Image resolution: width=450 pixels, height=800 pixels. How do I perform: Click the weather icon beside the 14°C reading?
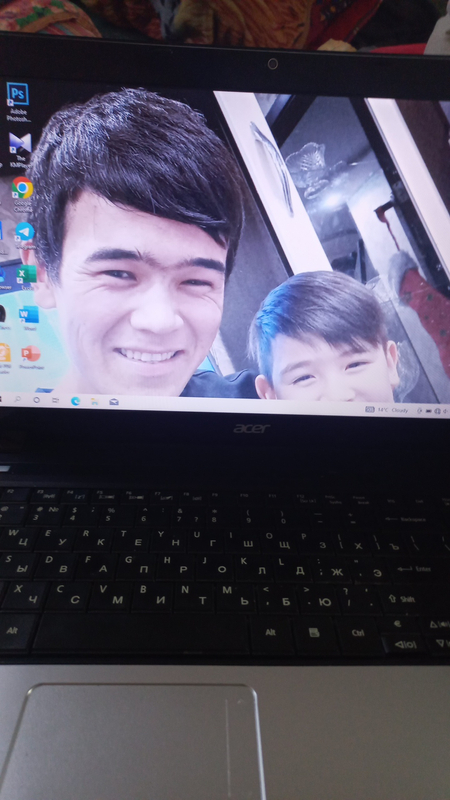click(x=369, y=409)
